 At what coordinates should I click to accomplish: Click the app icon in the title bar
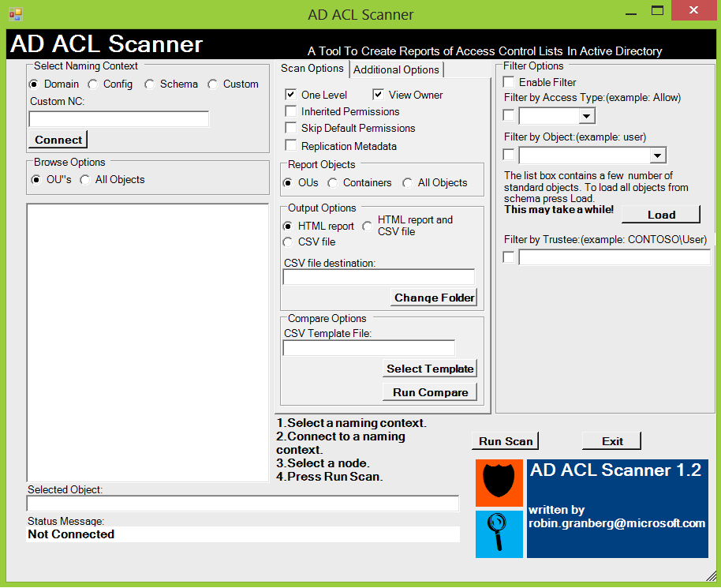(x=16, y=14)
